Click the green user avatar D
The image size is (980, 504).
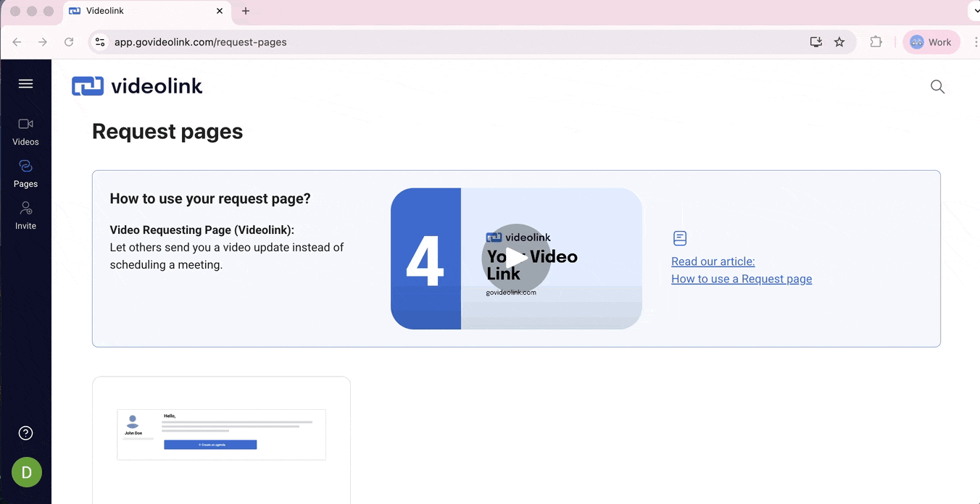[x=27, y=473]
